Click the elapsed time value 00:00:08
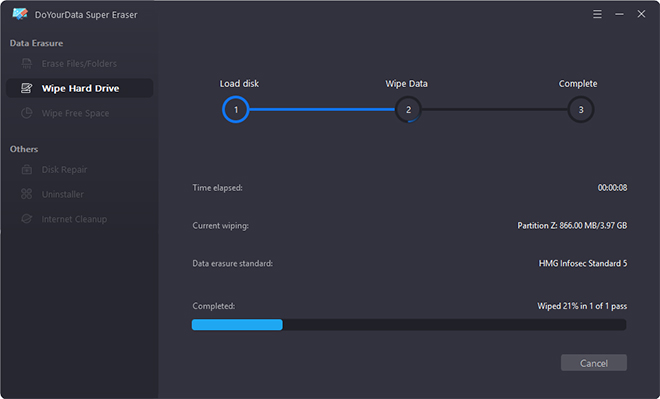 (x=612, y=188)
